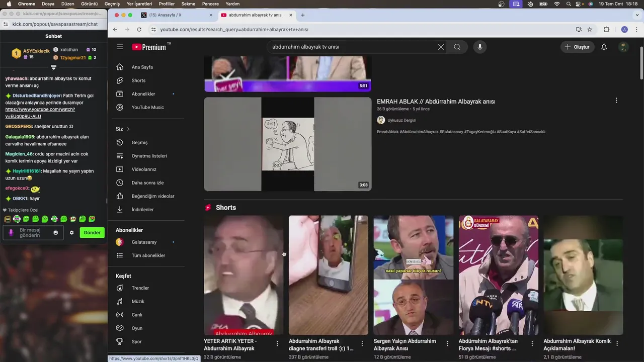Open chat settings gear in Kick chat
Screen dimensions: 644x362
click(x=71, y=233)
